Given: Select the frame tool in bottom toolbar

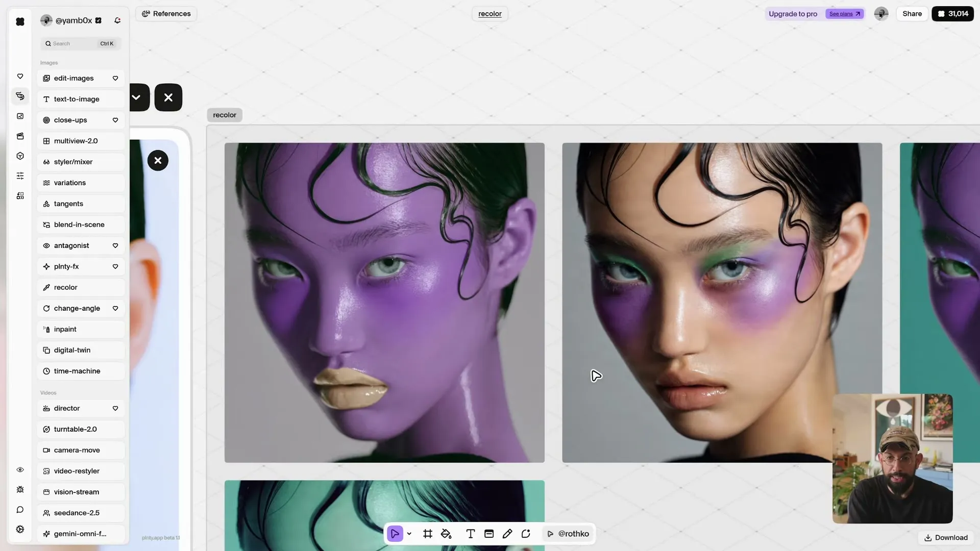Looking at the screenshot, I should [x=428, y=534].
